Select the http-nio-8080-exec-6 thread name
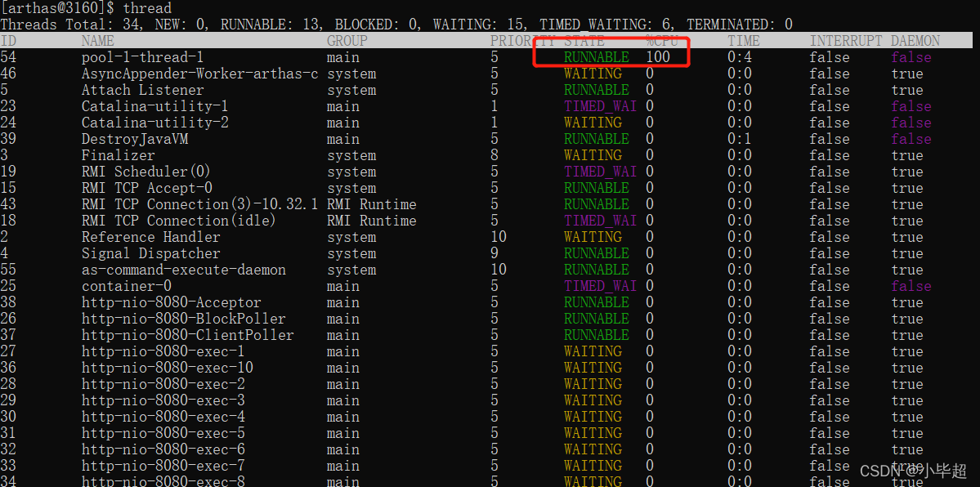This screenshot has height=487, width=980. [163, 449]
